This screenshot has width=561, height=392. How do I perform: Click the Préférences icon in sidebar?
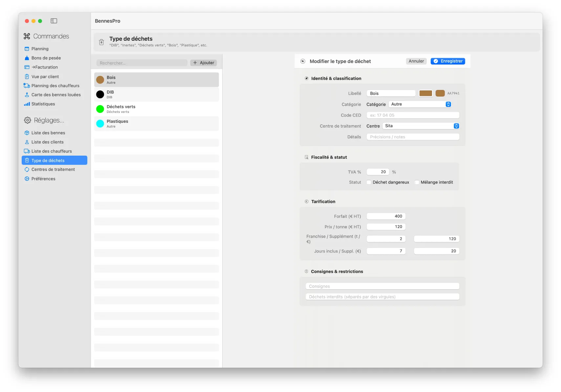point(27,179)
